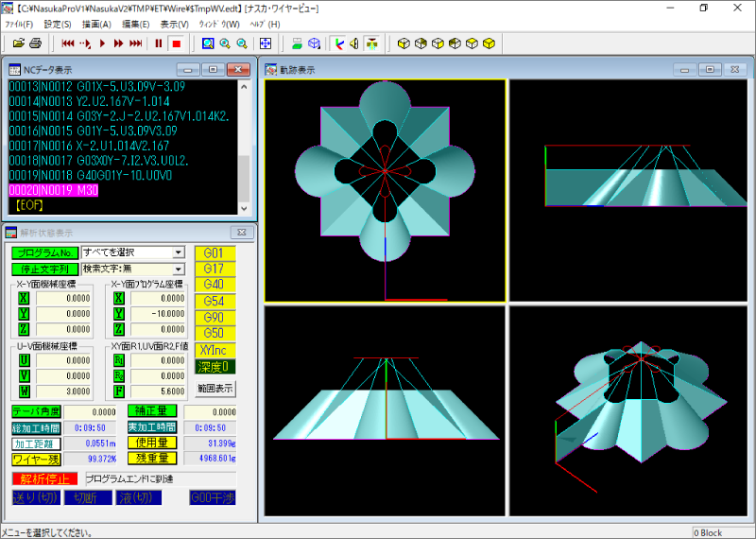
Task: Click the top-view trajectory pane
Action: tap(385, 191)
